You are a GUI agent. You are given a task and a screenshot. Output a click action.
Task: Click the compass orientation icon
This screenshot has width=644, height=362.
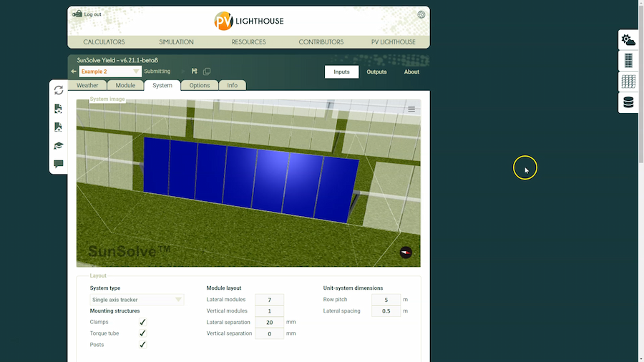tap(406, 253)
